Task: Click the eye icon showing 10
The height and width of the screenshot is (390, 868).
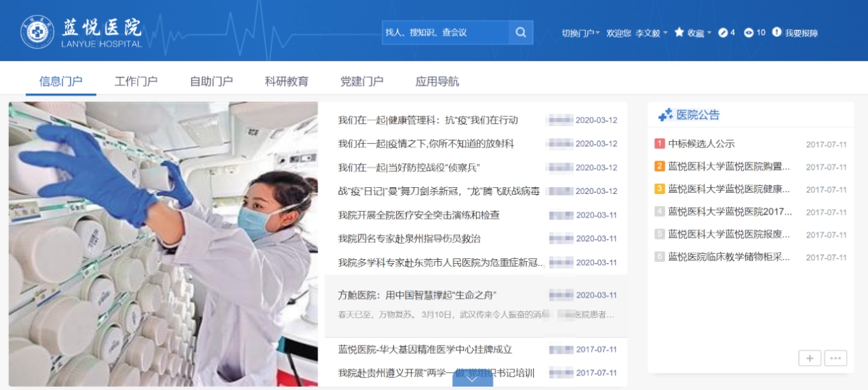Action: [749, 32]
